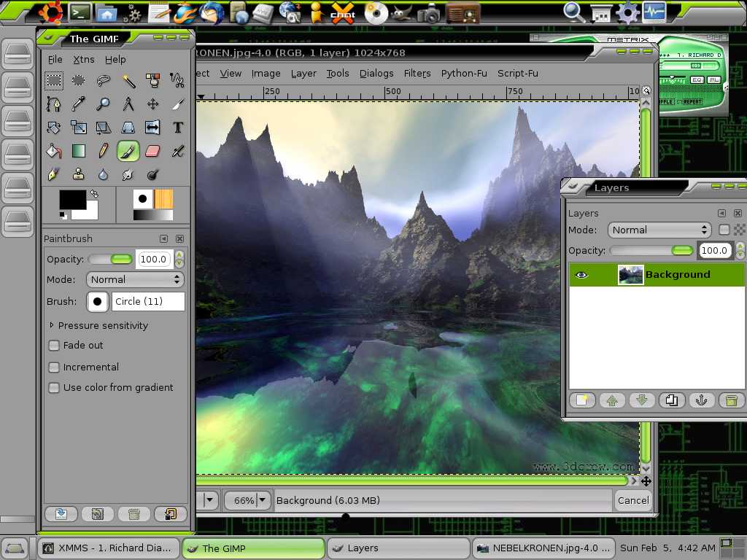
Task: Select the Rotate tool
Action: (54, 127)
